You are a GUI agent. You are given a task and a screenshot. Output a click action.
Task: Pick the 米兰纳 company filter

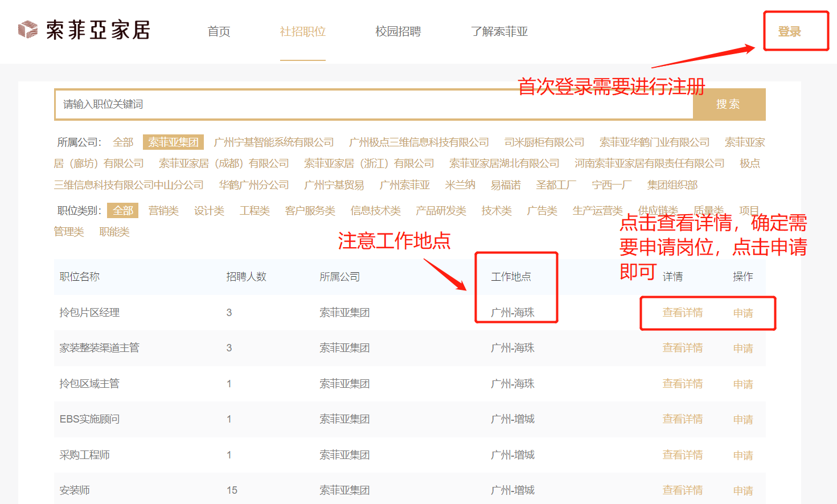(460, 185)
